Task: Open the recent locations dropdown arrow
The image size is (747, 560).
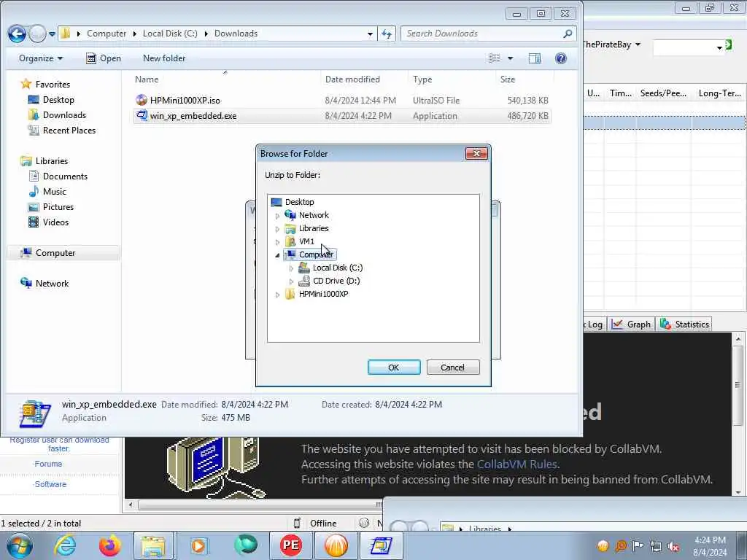Action: 52,34
